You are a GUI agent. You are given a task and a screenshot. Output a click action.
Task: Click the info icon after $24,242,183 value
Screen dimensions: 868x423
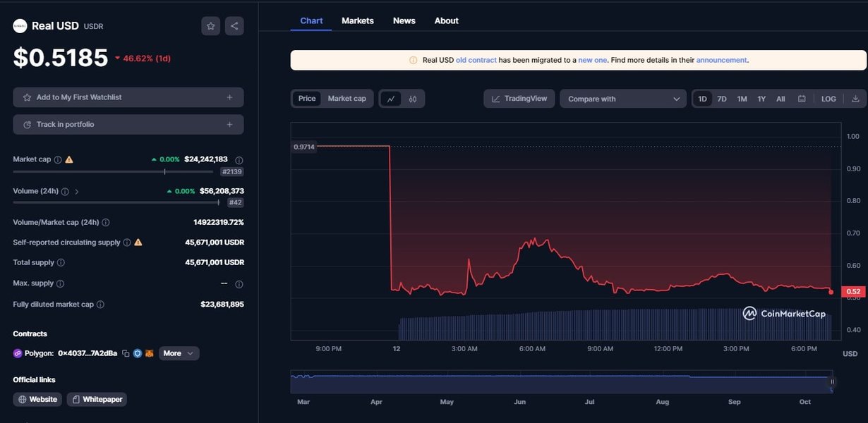(x=239, y=160)
